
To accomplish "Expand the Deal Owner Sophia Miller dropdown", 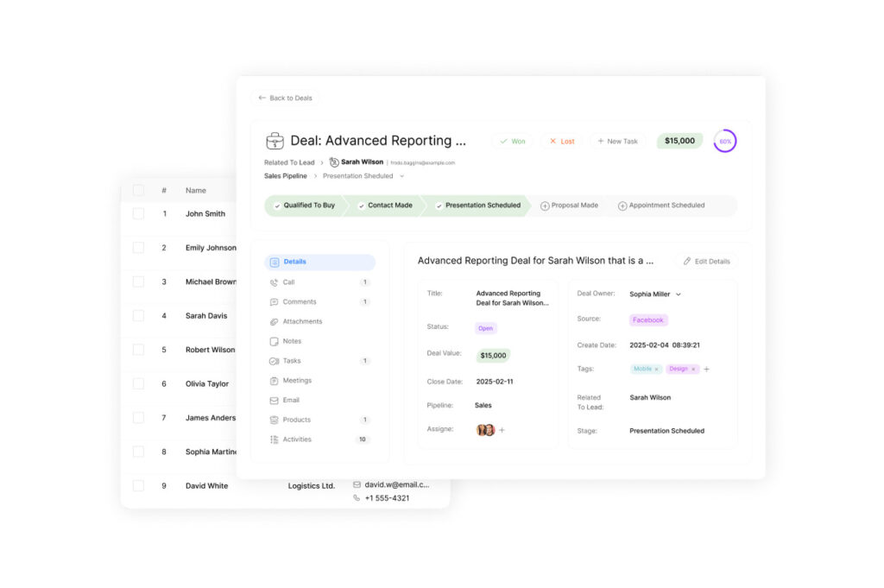I will point(678,294).
